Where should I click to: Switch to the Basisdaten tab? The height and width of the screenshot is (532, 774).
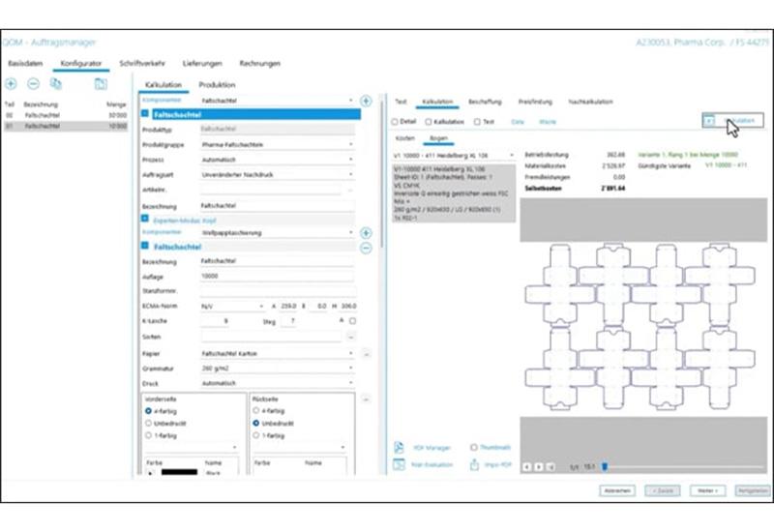(26, 63)
